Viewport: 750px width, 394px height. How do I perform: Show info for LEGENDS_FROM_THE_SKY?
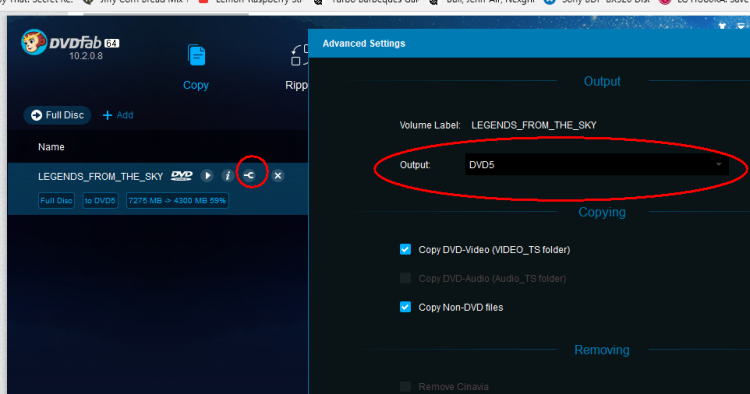tap(228, 175)
